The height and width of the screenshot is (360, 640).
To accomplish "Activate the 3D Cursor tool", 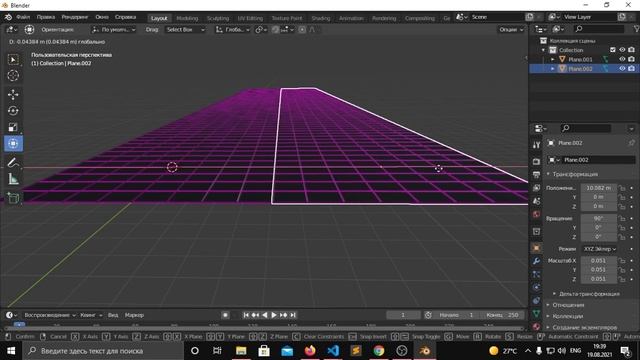I will click(13, 76).
